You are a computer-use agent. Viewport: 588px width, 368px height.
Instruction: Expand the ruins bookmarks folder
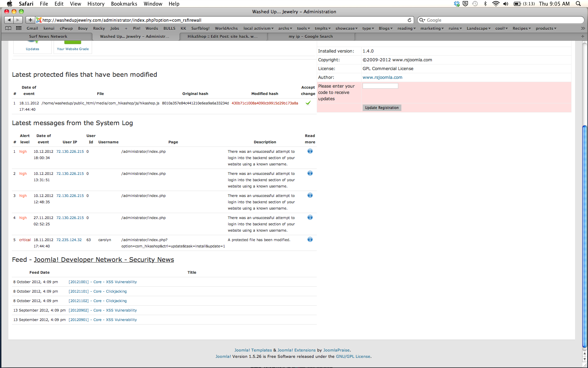pos(455,28)
